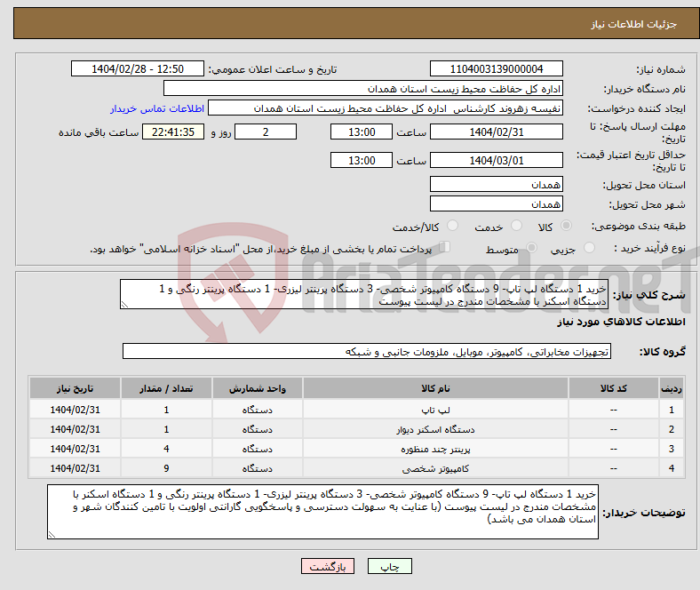Viewport: 700px width, 590px height.
Task: Click the لپ تاپ item name cell
Action: pyautogui.click(x=435, y=410)
